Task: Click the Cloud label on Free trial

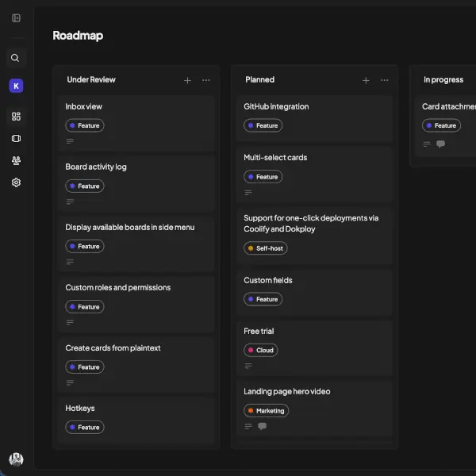Action: (x=261, y=350)
